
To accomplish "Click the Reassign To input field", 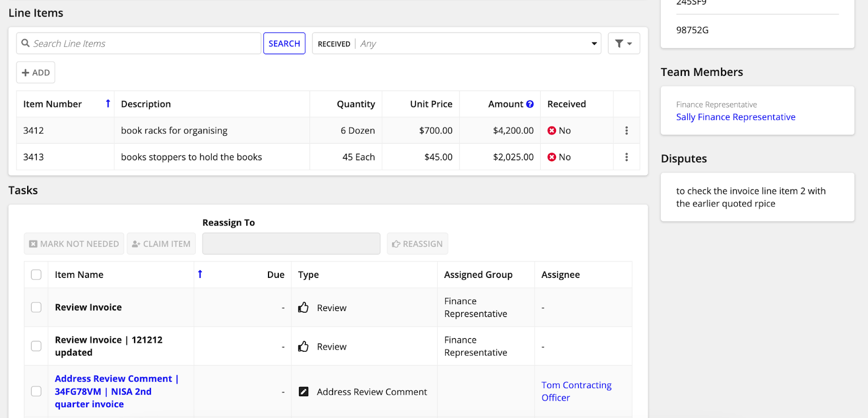I will pos(291,244).
